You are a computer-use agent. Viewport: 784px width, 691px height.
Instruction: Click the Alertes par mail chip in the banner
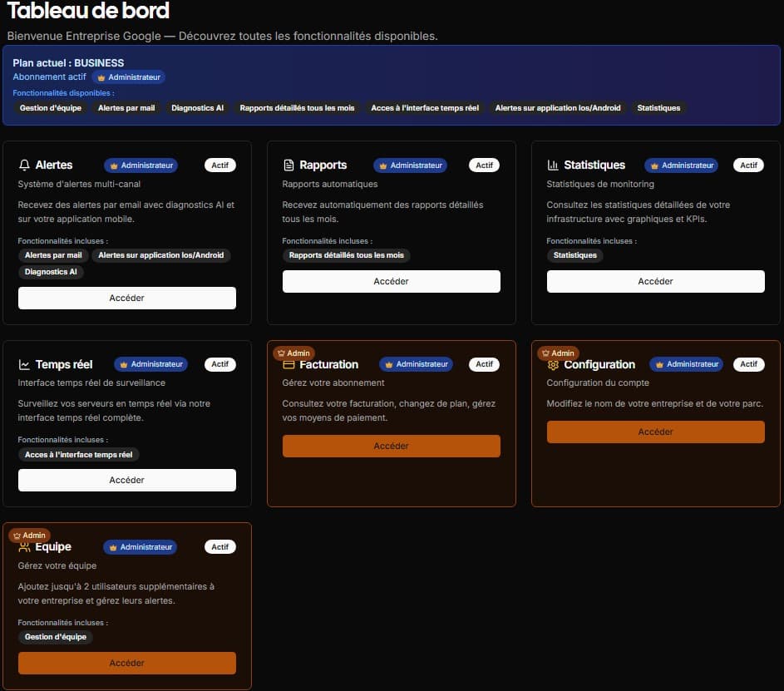pyautogui.click(x=126, y=107)
